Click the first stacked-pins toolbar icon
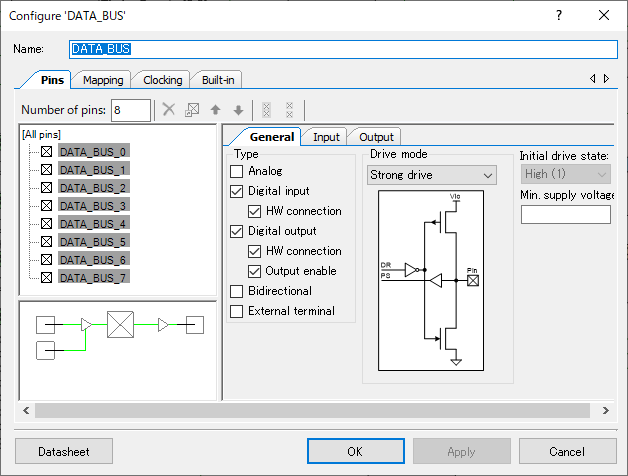Screen dimensions: 628x476 pyautogui.click(x=266, y=110)
